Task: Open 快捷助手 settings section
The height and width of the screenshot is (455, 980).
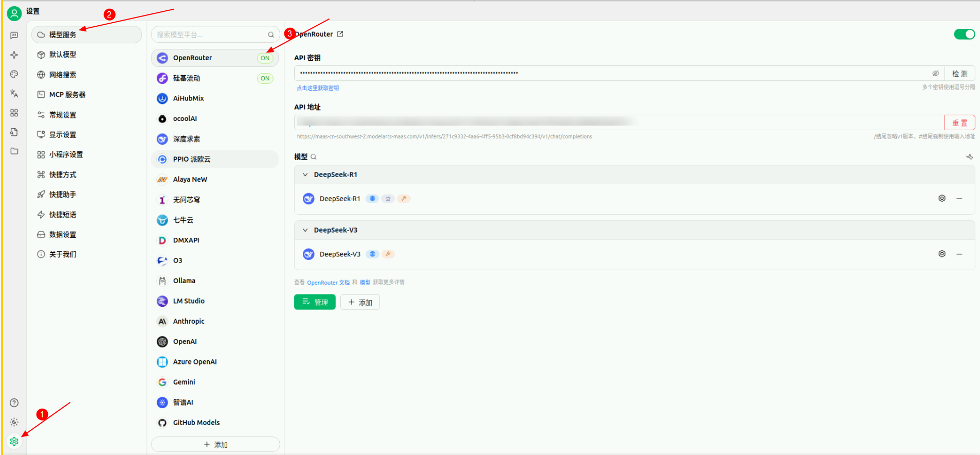Action: click(86, 195)
